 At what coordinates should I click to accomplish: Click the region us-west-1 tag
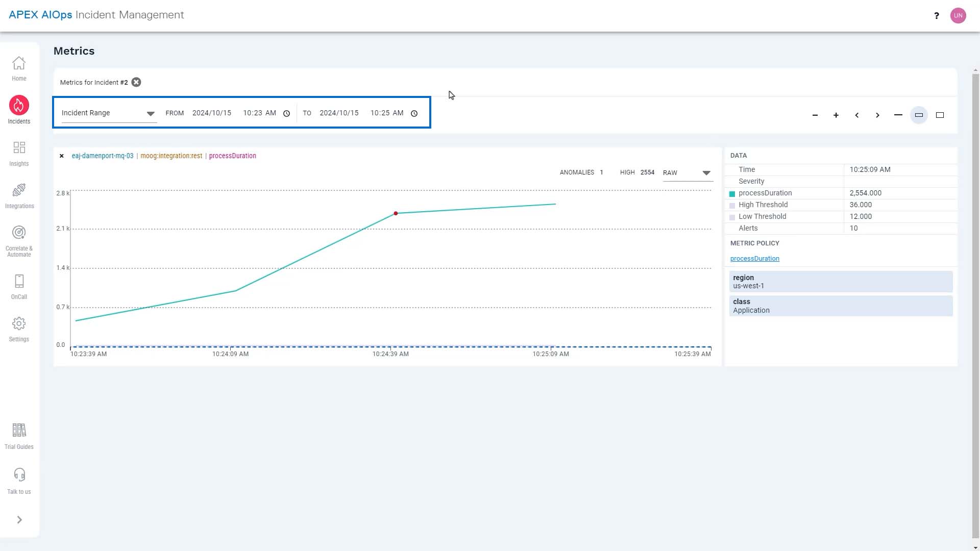(x=841, y=282)
